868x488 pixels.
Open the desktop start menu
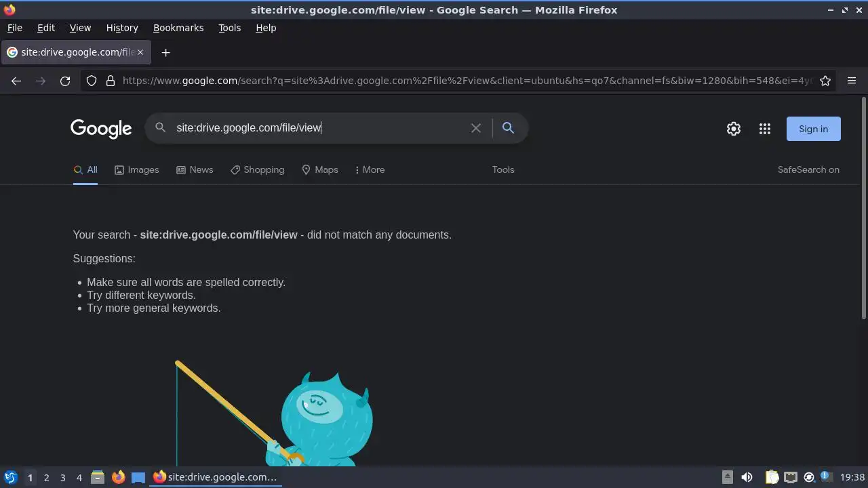(x=10, y=477)
